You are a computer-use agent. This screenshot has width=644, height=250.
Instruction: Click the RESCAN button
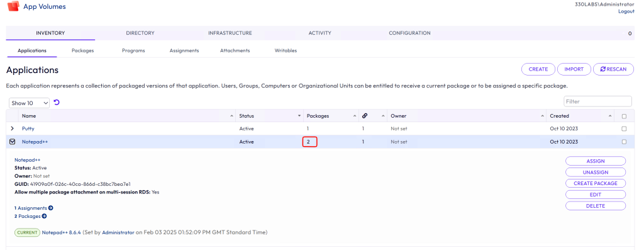click(x=613, y=69)
